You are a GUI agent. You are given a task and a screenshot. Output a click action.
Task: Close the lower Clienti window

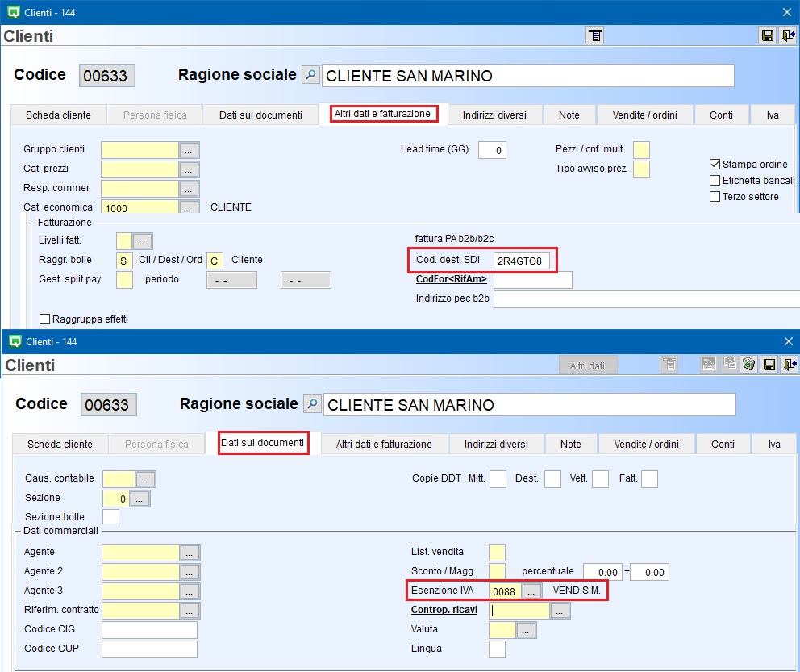pyautogui.click(x=789, y=341)
